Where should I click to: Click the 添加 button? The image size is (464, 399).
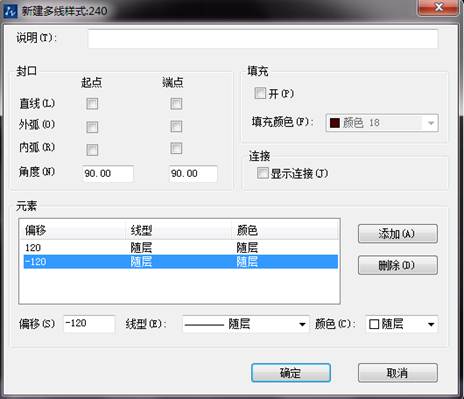(398, 234)
